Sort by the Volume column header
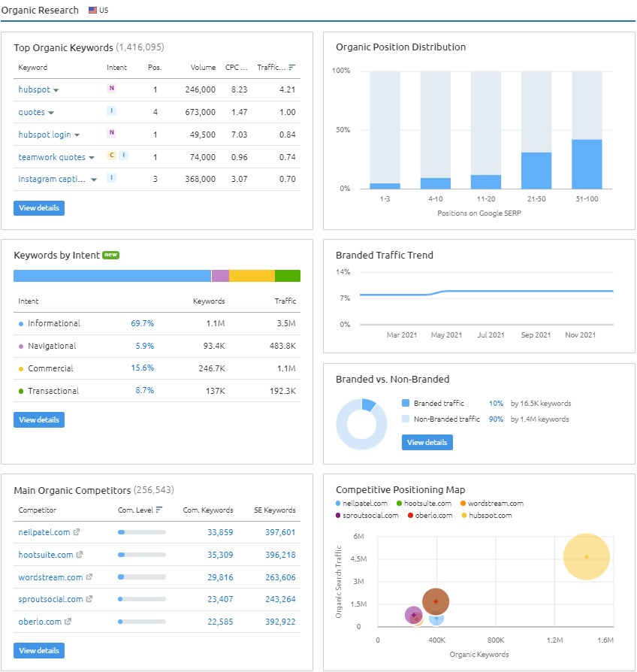637x672 pixels. pyautogui.click(x=203, y=68)
